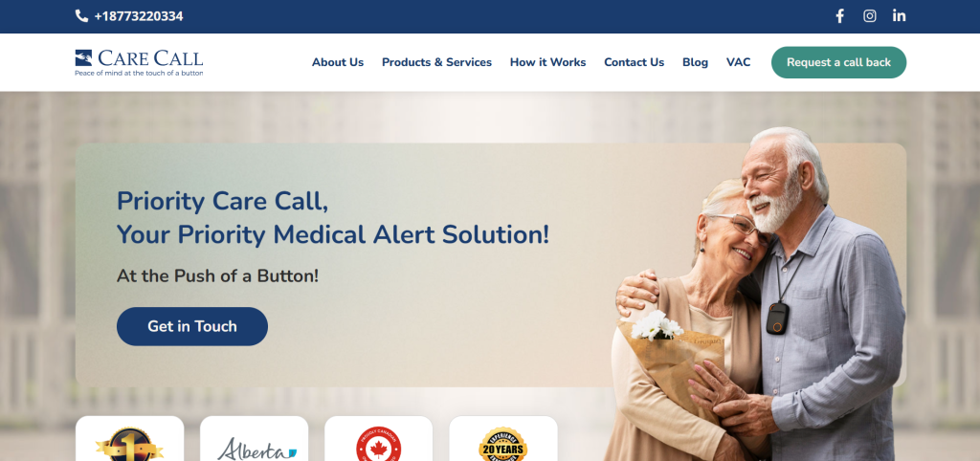Viewport: 980px width, 461px height.
Task: Select the 20 Years experience badge
Action: [x=503, y=444]
